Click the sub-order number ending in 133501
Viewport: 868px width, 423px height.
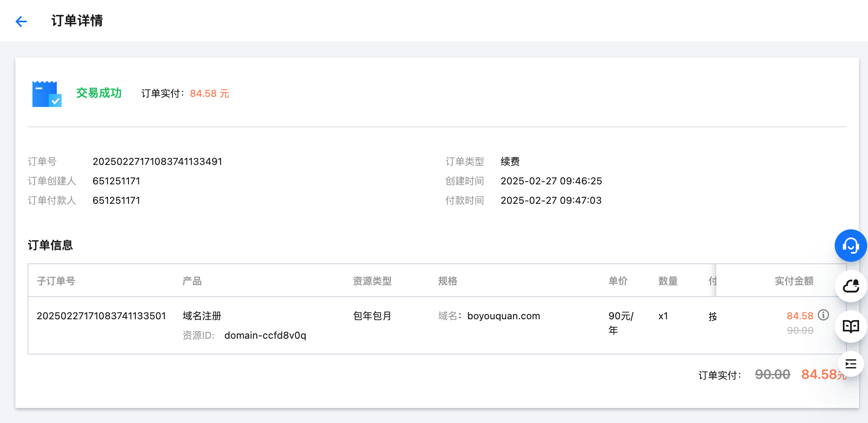coord(101,316)
